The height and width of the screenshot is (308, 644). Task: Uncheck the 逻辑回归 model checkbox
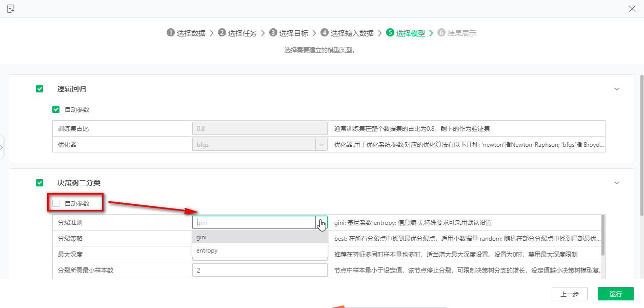click(39, 89)
